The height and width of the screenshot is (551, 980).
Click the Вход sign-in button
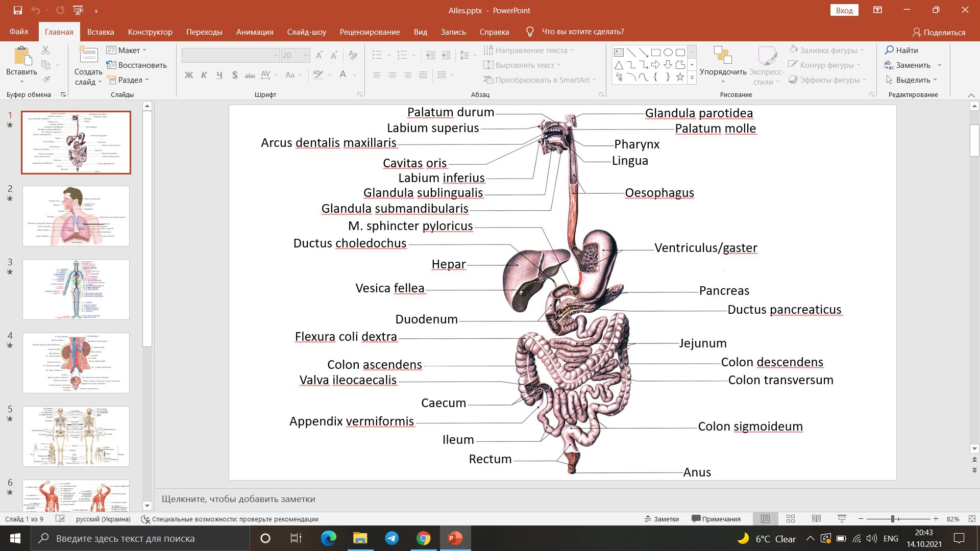(x=844, y=10)
